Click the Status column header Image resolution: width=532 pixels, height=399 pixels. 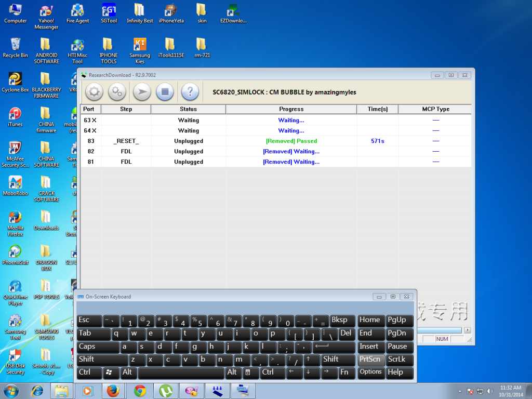click(x=188, y=109)
